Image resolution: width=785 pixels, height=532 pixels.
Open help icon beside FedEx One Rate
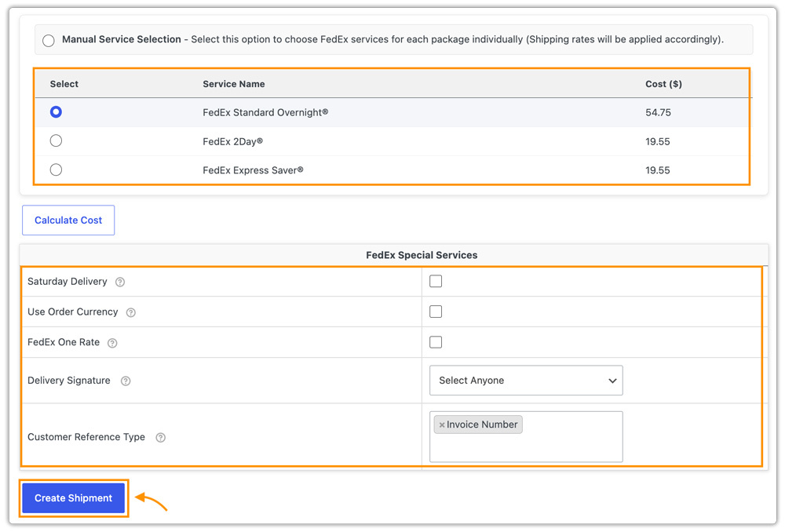point(112,344)
